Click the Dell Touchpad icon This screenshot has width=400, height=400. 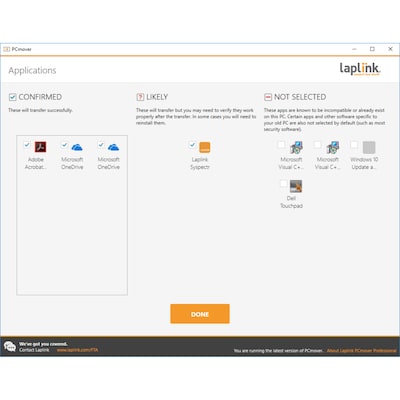point(296,186)
